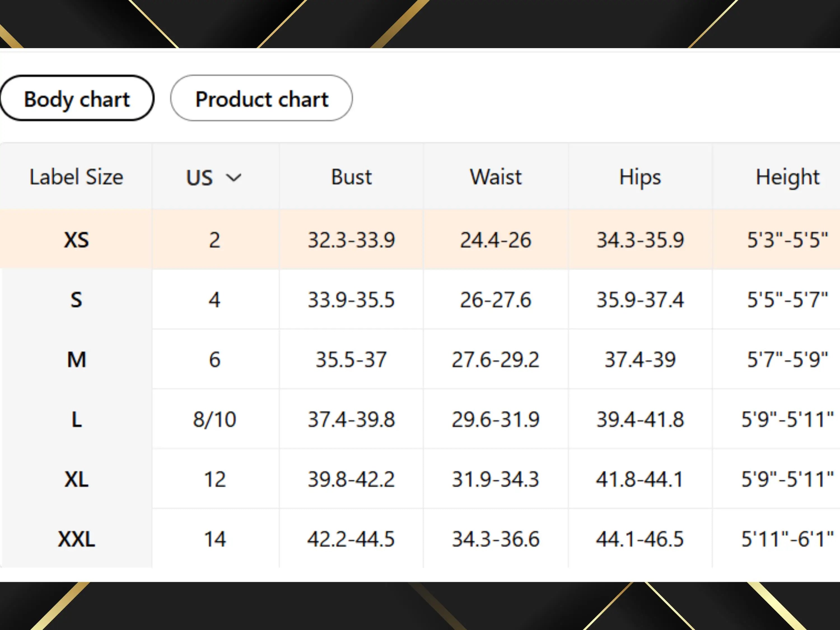Click the Hips column header
The width and height of the screenshot is (840, 630).
[x=640, y=177]
